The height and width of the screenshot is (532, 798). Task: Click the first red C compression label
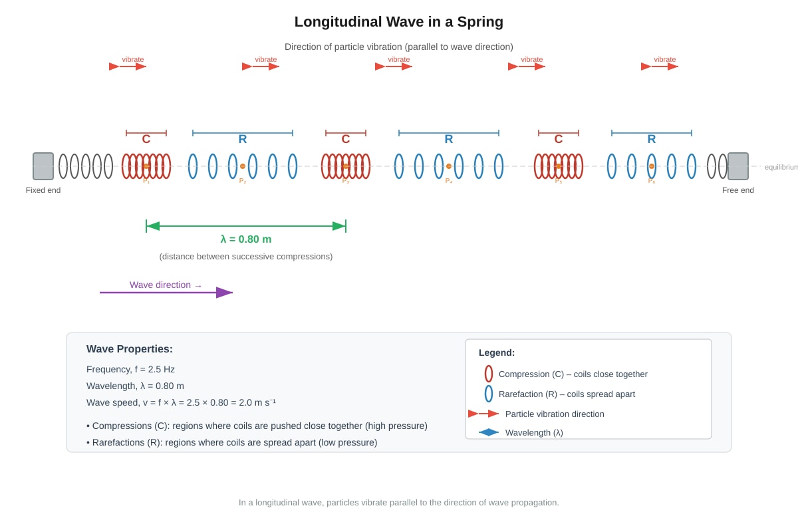click(x=146, y=139)
